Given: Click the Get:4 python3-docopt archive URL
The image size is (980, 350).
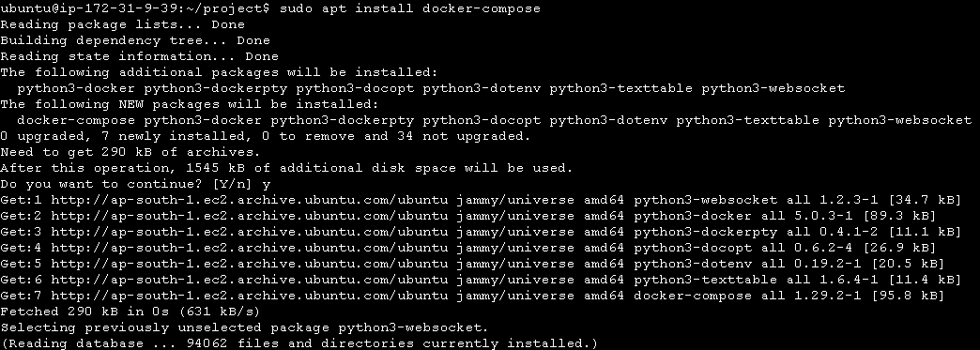Looking at the screenshot, I should tap(250, 248).
